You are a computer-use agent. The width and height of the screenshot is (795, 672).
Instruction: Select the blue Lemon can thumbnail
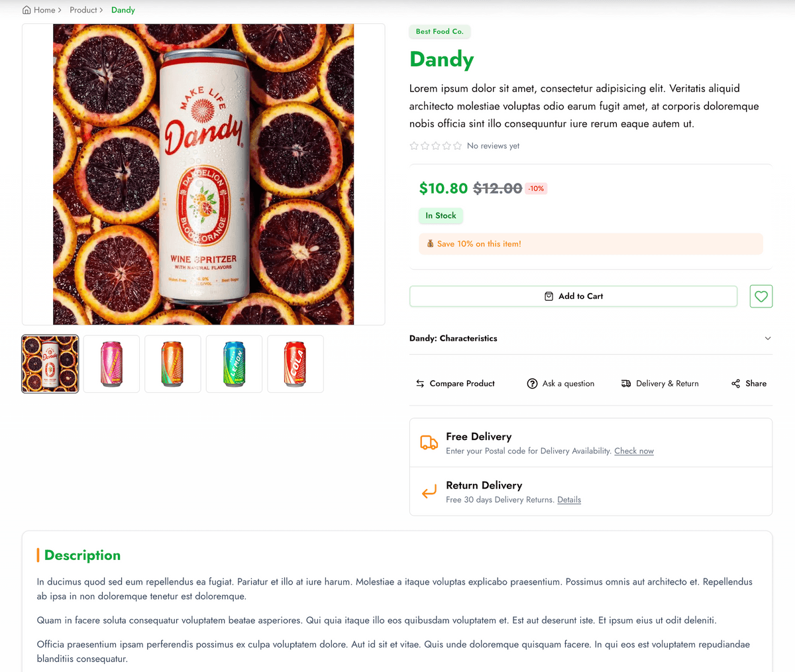click(x=234, y=364)
